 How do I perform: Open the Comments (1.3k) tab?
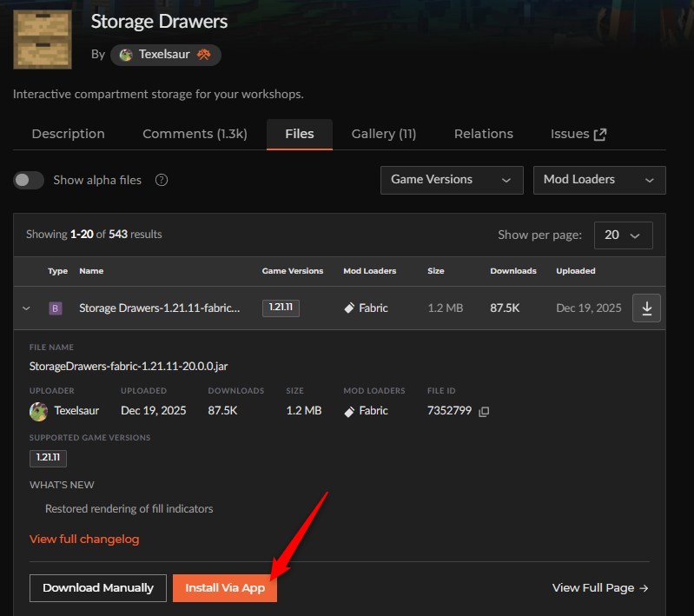[x=195, y=134]
